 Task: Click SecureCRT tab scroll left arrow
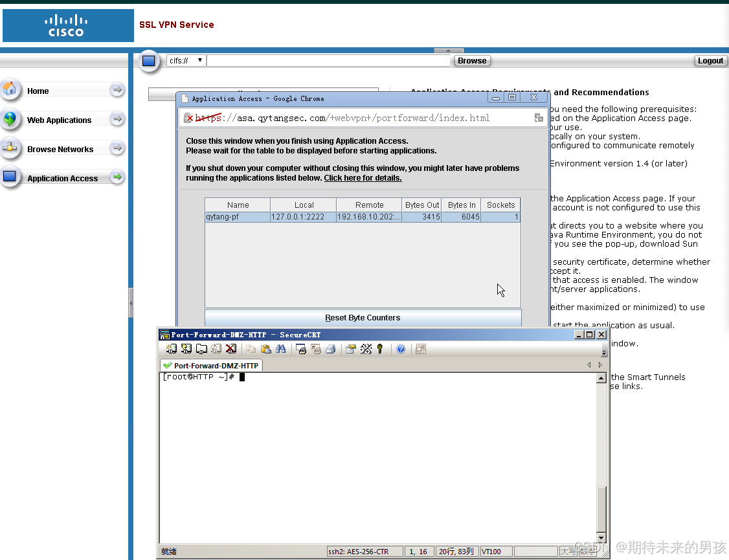(589, 365)
